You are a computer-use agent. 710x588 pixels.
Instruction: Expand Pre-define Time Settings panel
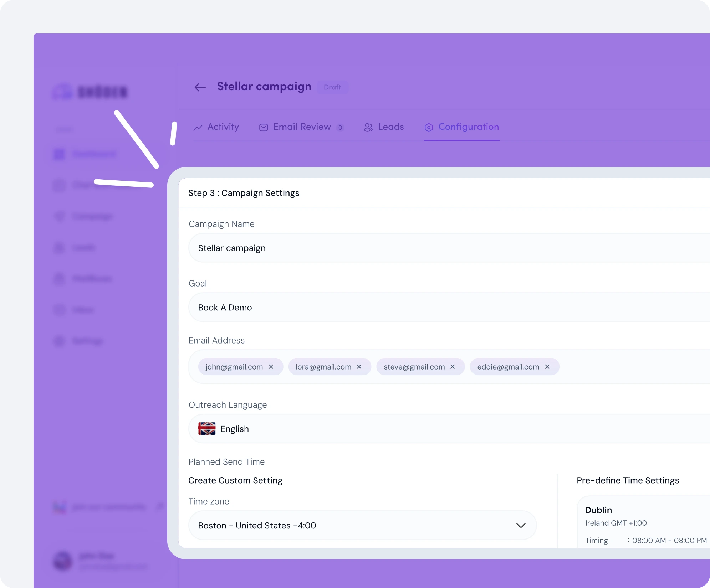[x=627, y=480]
